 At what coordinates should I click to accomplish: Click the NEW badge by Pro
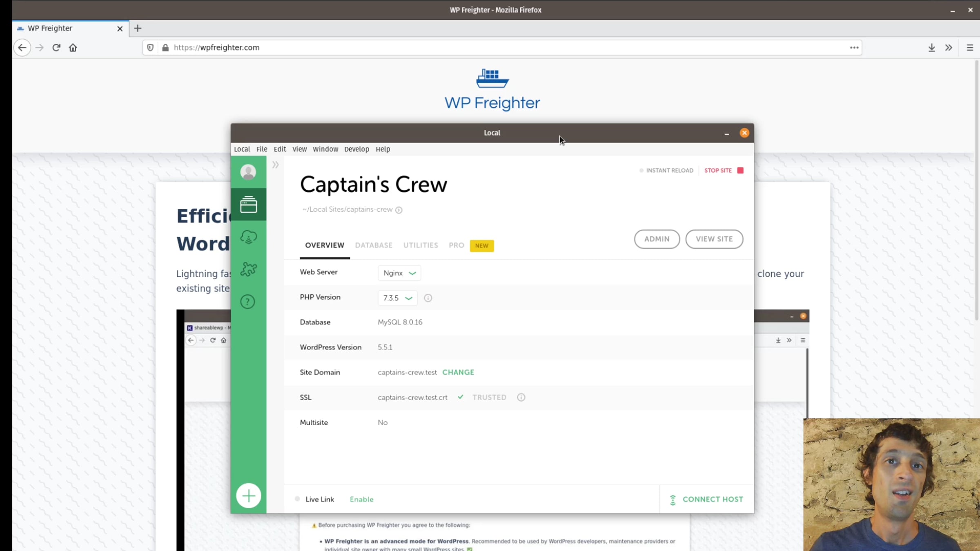point(482,245)
